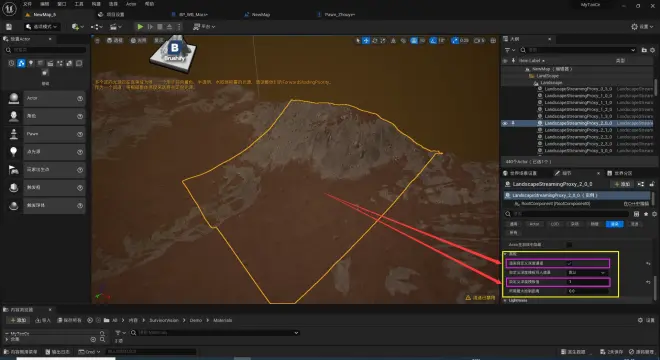This screenshot has height=360, width=660.
Task: Click the Outliner add folder icon
Action: (644, 50)
